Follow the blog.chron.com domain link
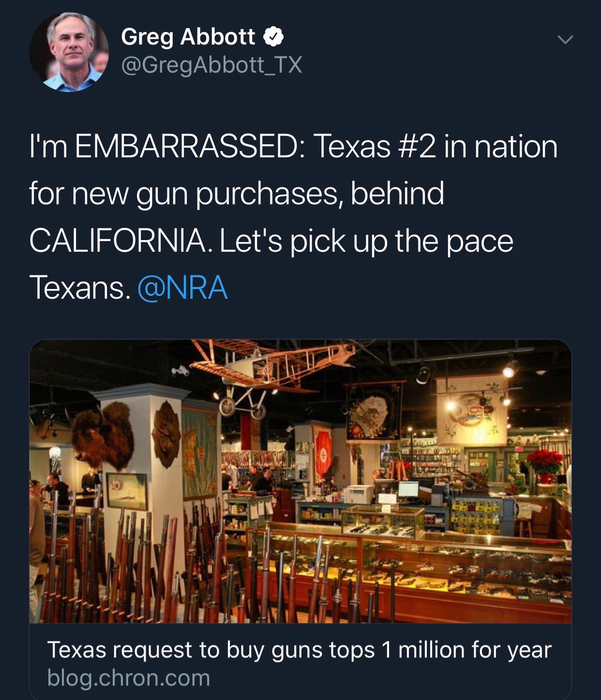Screen dimensions: 601x700 pyautogui.click(x=129, y=678)
